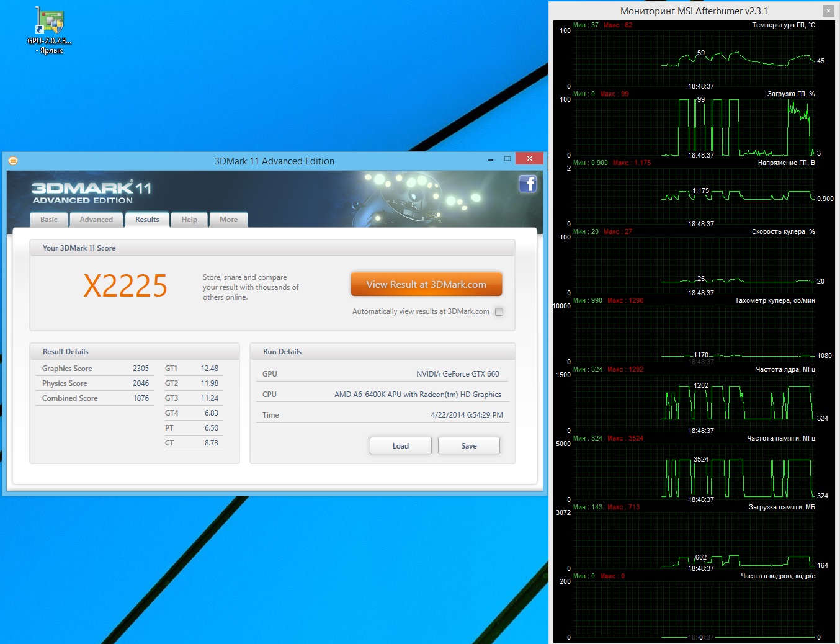Click the GT1 result 12.48
This screenshot has height=644, width=840.
210,369
